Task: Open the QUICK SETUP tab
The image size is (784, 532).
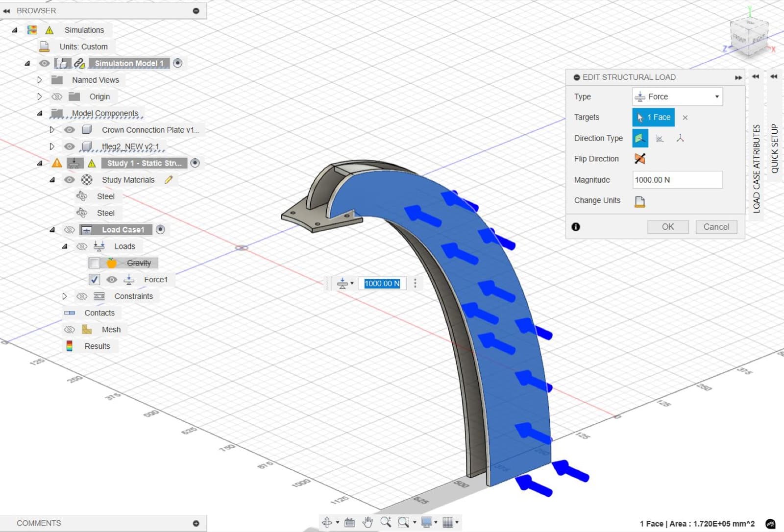Action: 775,148
